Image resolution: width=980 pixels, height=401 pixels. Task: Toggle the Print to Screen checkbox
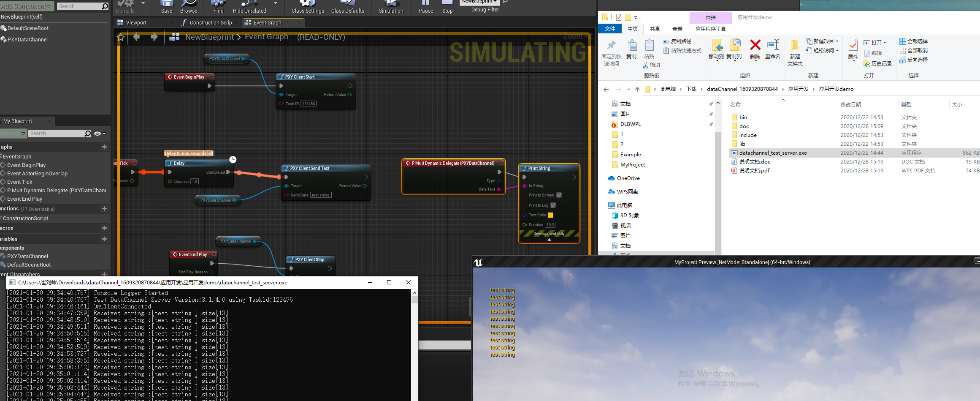pyautogui.click(x=559, y=195)
